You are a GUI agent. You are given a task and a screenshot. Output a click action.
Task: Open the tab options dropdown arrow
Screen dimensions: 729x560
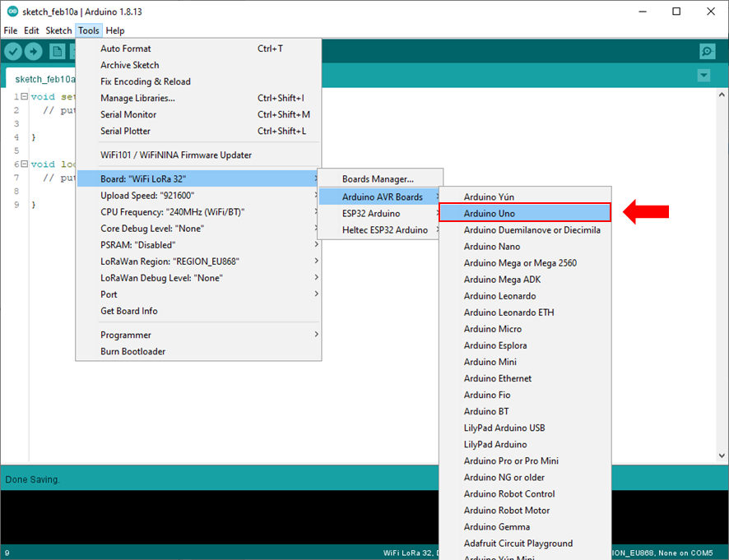(x=703, y=76)
